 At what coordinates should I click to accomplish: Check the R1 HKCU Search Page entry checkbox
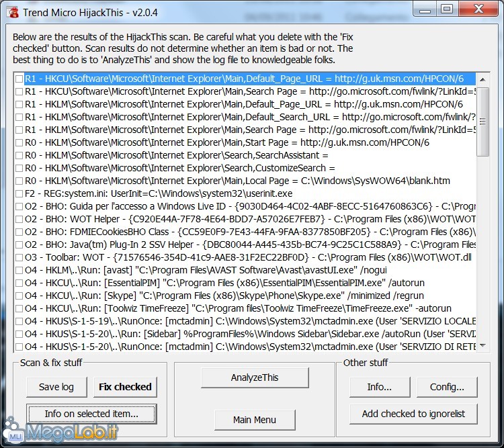coord(19,91)
